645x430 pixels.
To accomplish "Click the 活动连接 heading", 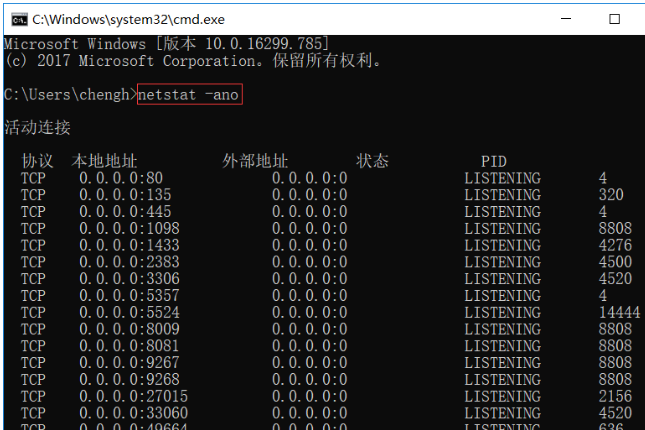I will point(37,127).
